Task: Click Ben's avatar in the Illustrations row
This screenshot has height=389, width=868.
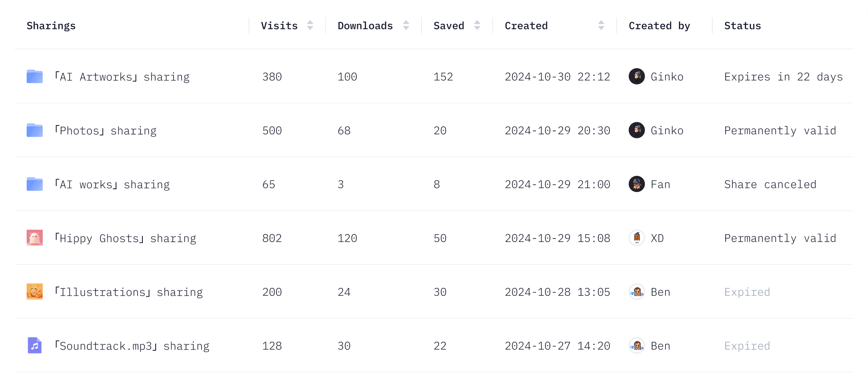Action: [x=637, y=292]
